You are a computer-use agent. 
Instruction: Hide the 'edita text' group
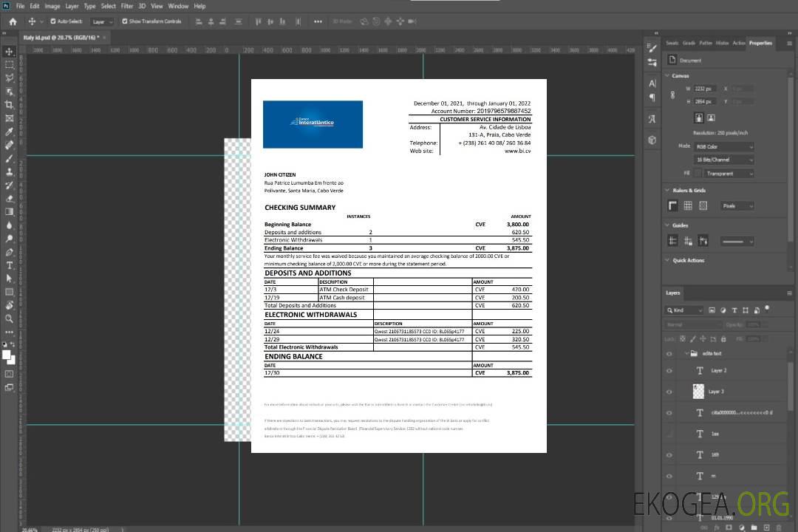669,354
